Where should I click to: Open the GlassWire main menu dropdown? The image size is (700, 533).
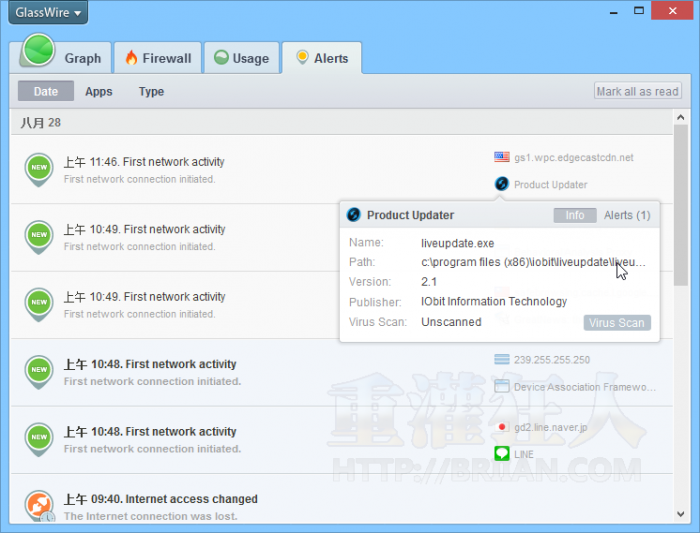[x=47, y=13]
